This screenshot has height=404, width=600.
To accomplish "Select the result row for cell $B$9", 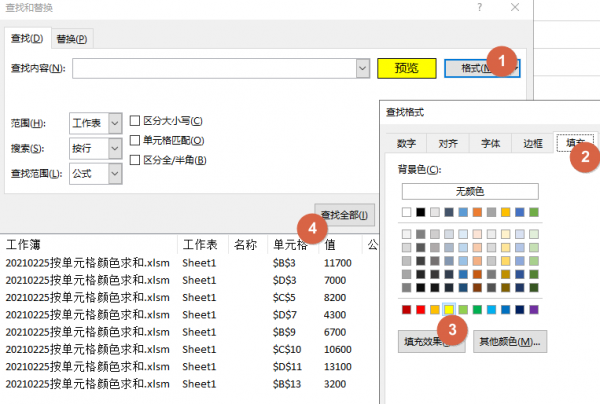I will coord(189,332).
